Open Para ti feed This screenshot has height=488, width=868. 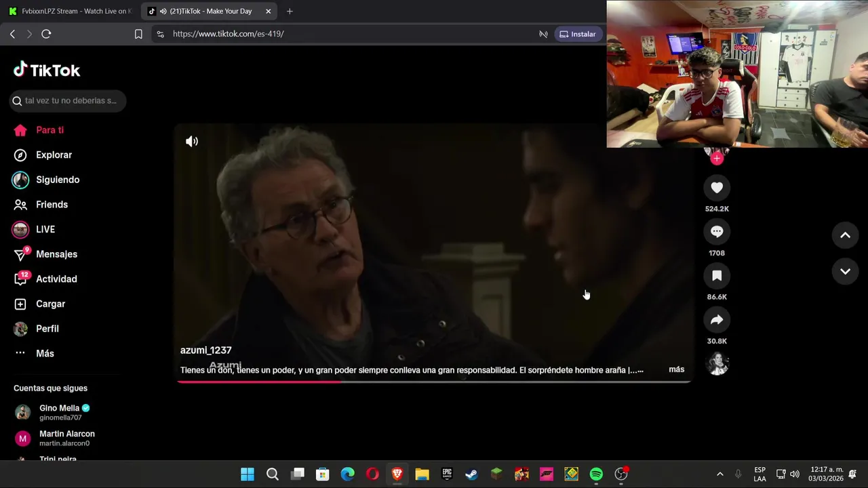[39, 130]
